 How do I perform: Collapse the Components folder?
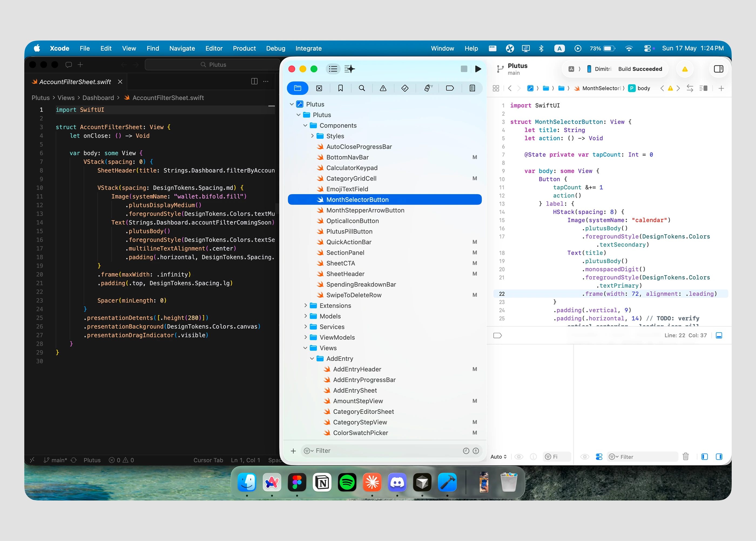[x=305, y=126]
